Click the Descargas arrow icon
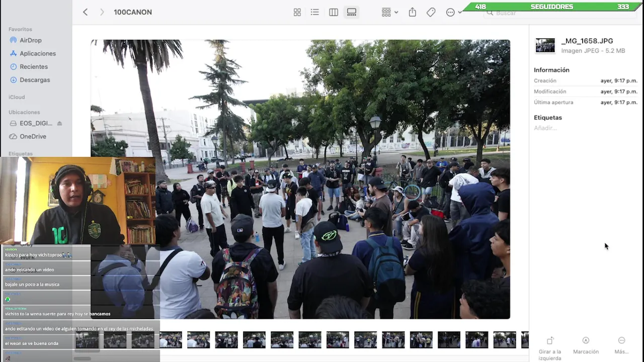 coord(14,79)
